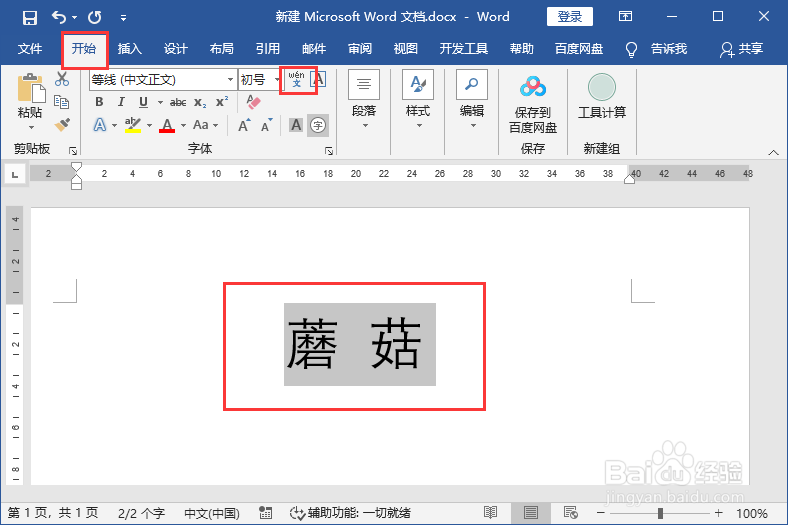Clear all formatting with eraser icon
The height and width of the screenshot is (525, 788).
click(254, 102)
